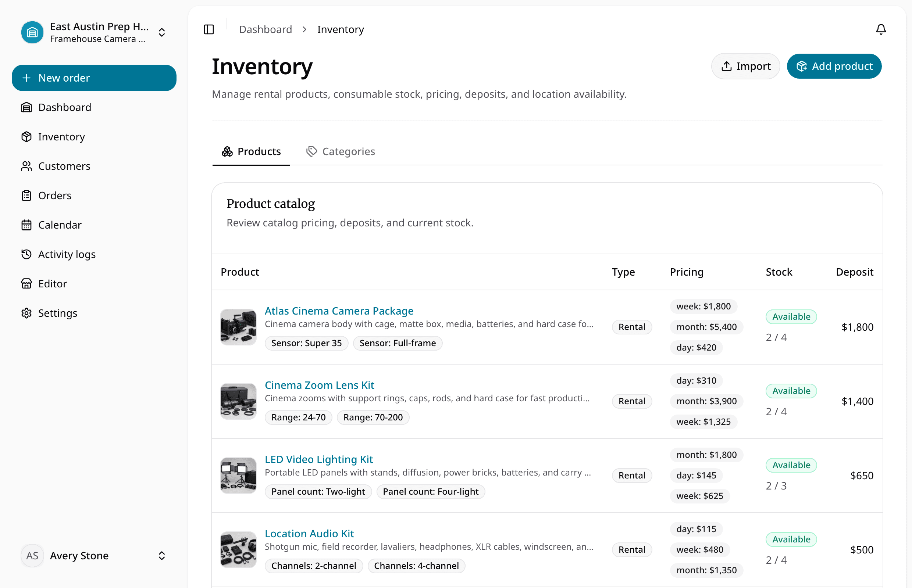Click the Products tab cubes icon
This screenshot has height=588, width=912.
point(227,151)
